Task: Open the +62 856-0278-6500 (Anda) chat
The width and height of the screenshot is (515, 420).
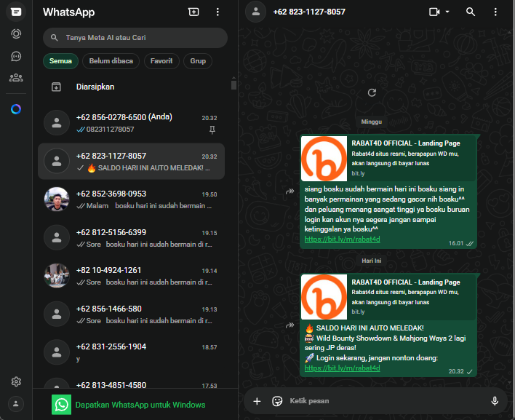Action: pyautogui.click(x=132, y=123)
